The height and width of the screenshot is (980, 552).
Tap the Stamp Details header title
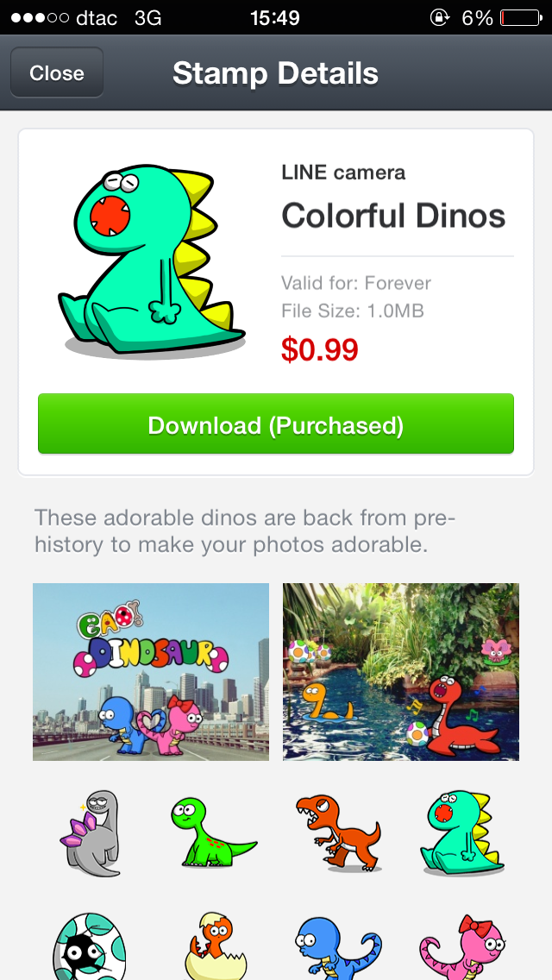pyautogui.click(x=276, y=73)
